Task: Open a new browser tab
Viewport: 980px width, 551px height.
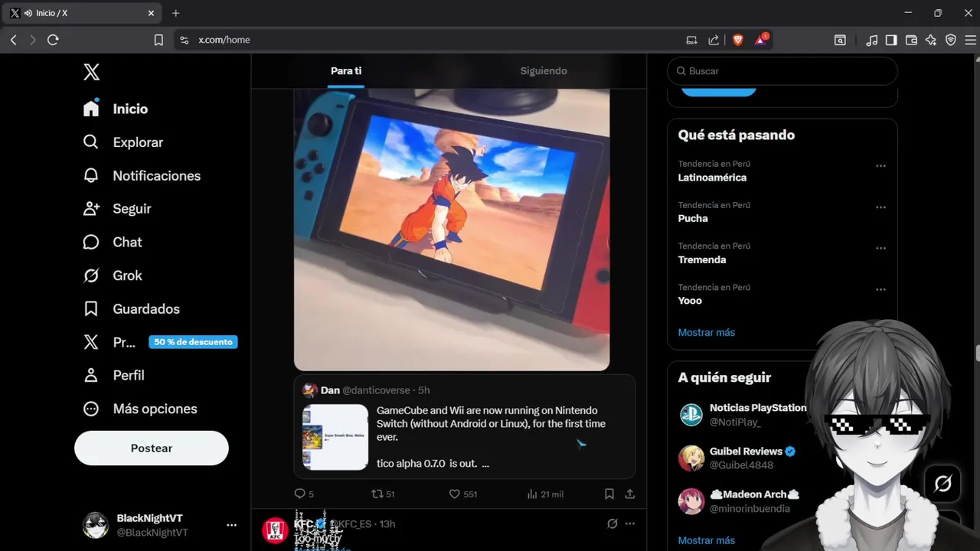Action: [x=175, y=13]
